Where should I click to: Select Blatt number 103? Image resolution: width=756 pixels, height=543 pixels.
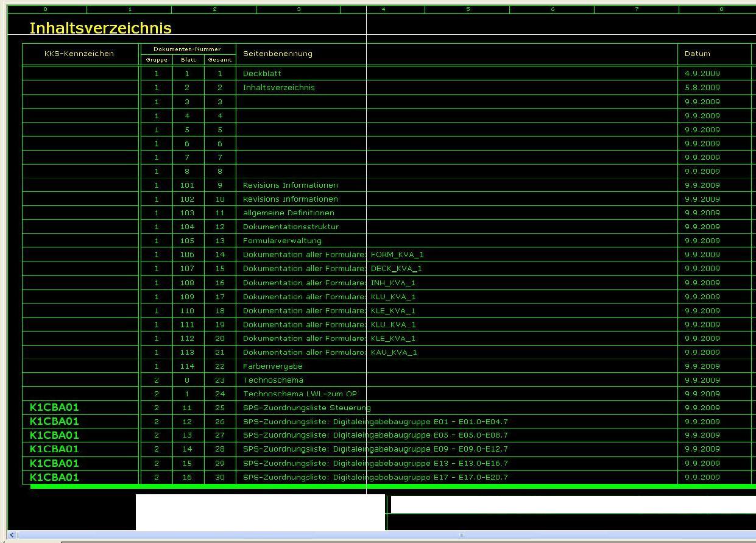(187, 213)
